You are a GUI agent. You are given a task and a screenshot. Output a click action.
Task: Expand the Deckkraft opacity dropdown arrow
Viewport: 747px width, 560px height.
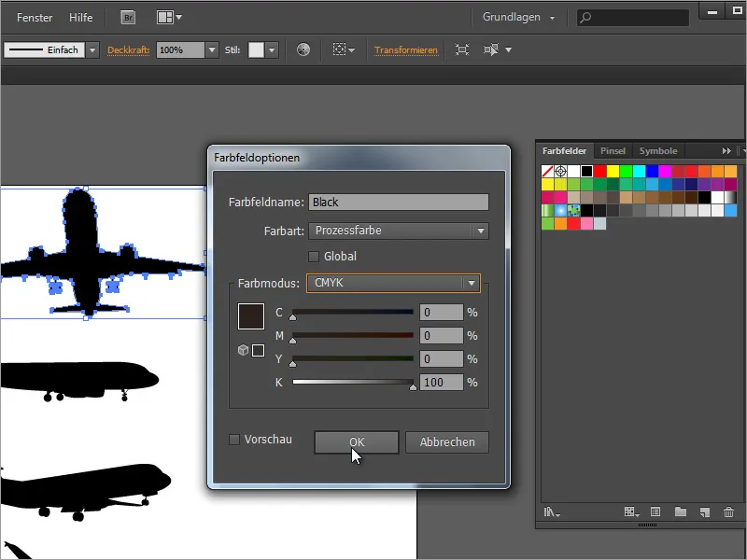212,49
